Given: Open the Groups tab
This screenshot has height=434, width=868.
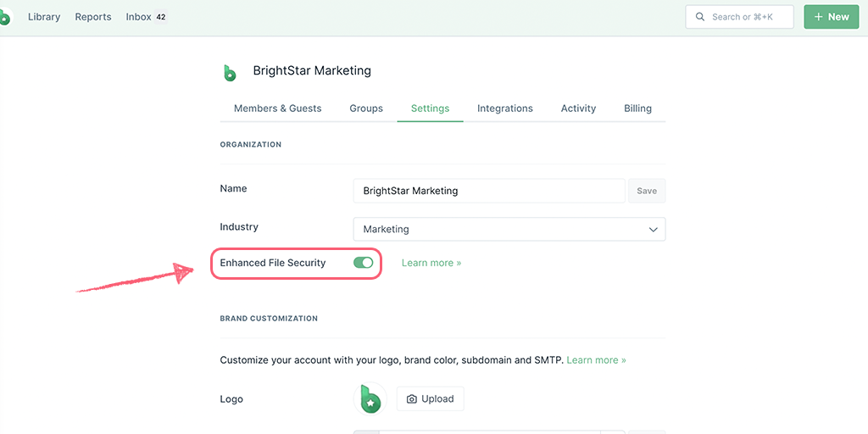Looking at the screenshot, I should click(366, 108).
